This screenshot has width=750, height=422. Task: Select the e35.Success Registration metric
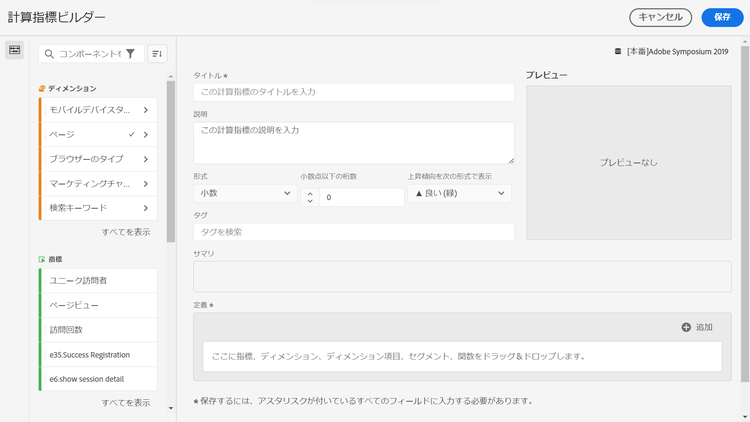coord(98,354)
